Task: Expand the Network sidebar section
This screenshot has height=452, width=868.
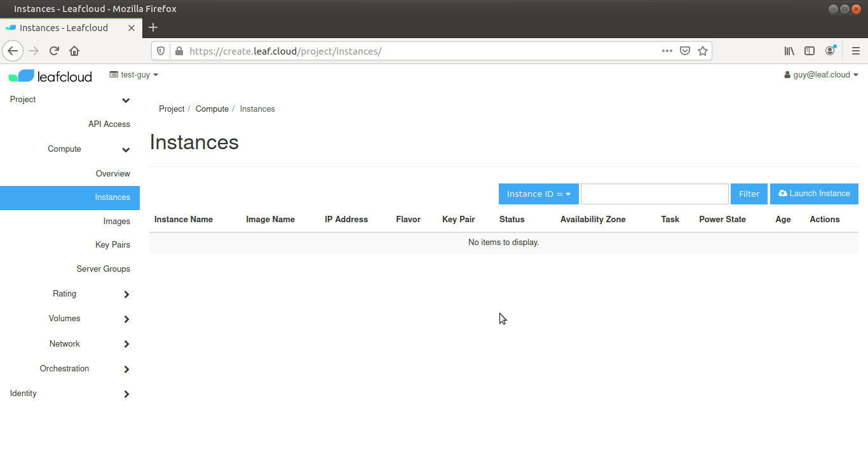Action: 70,344
